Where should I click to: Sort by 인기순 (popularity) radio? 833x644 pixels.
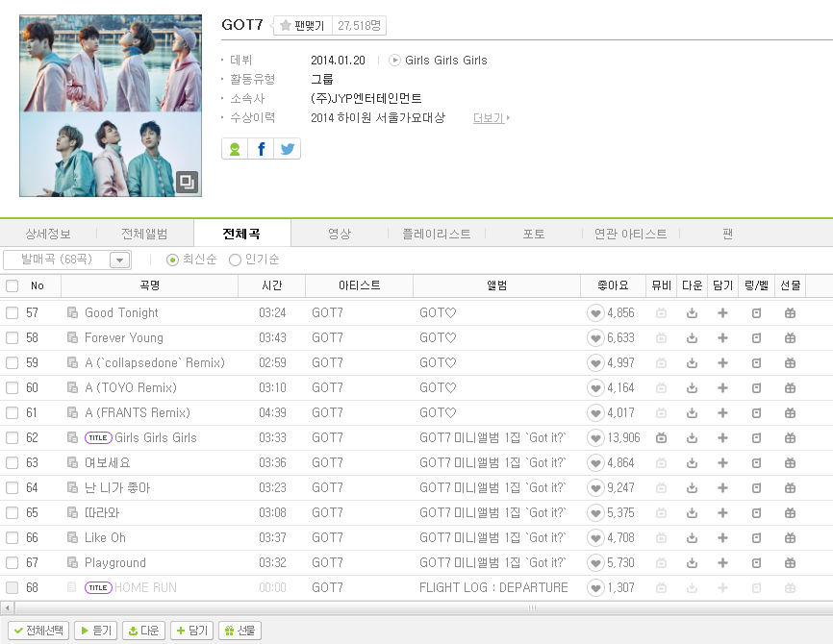tap(235, 260)
